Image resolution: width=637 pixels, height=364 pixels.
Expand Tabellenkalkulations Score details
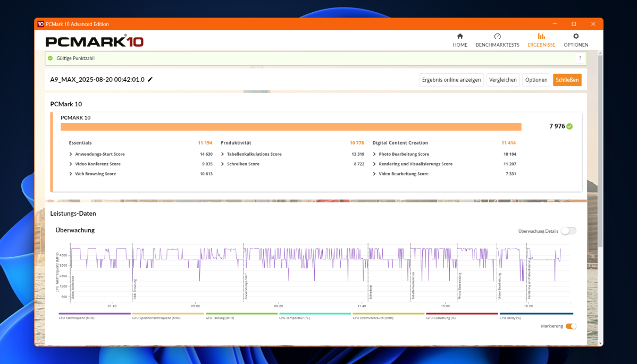[x=223, y=154]
